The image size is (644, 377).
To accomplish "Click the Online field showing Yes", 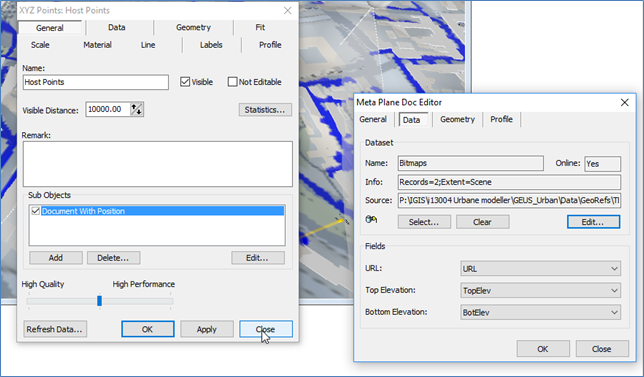I will click(603, 163).
